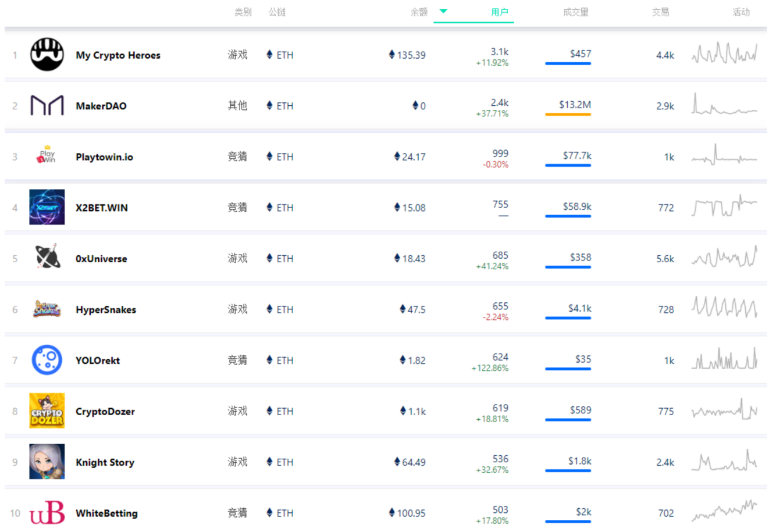Click the WhiteBetting uB logo
The height and width of the screenshot is (532, 769).
click(47, 513)
